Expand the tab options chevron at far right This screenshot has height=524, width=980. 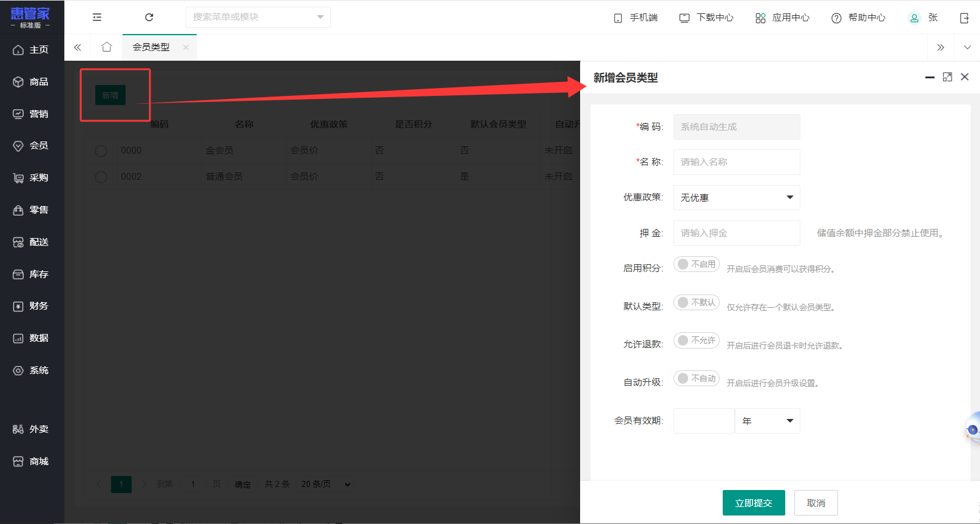(967, 47)
